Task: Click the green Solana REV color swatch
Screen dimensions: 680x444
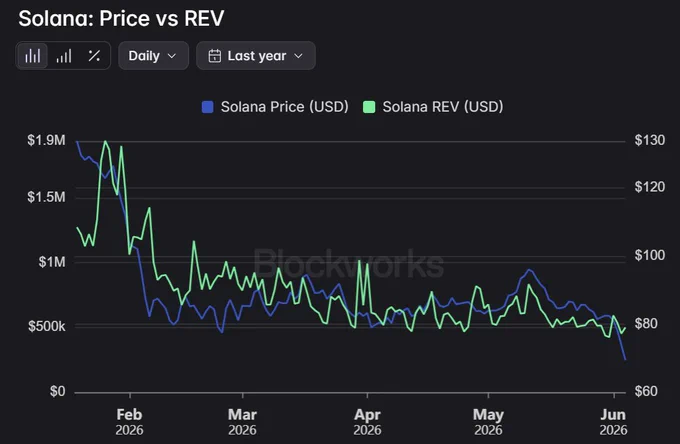Action: (369, 107)
